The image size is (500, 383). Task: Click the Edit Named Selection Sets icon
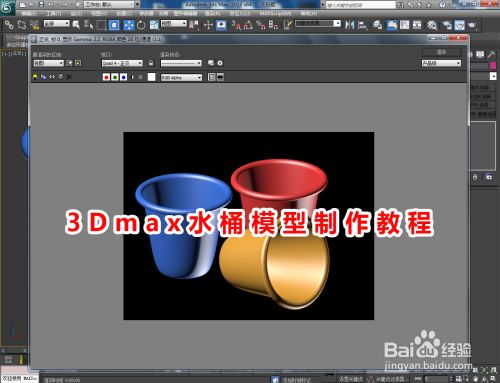pos(287,25)
